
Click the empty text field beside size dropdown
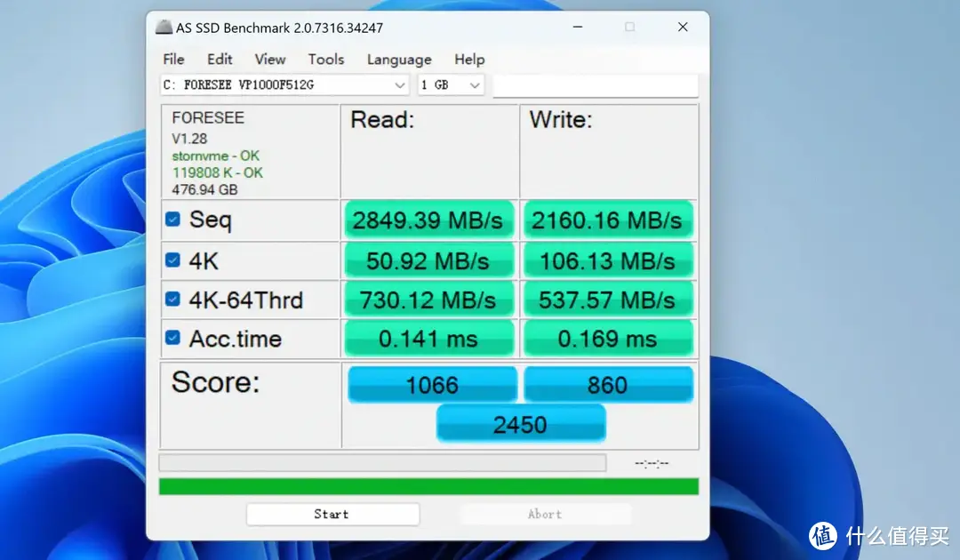point(596,85)
